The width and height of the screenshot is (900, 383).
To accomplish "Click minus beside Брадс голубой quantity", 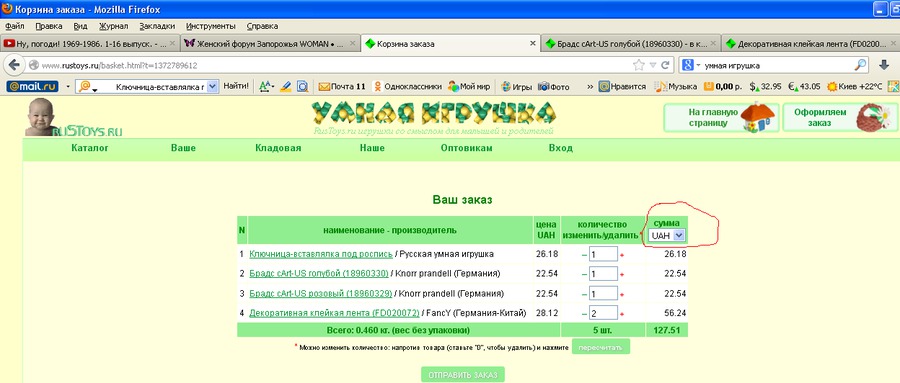I will (584, 274).
